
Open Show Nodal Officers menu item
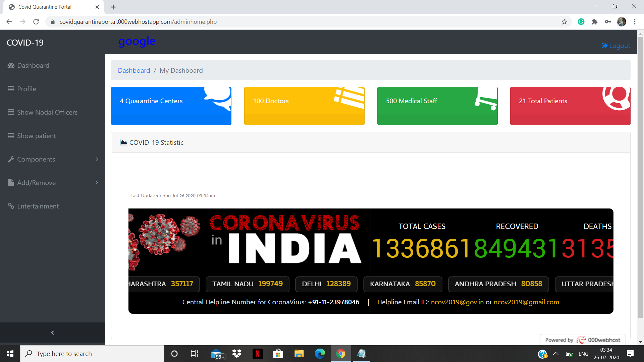click(x=47, y=112)
